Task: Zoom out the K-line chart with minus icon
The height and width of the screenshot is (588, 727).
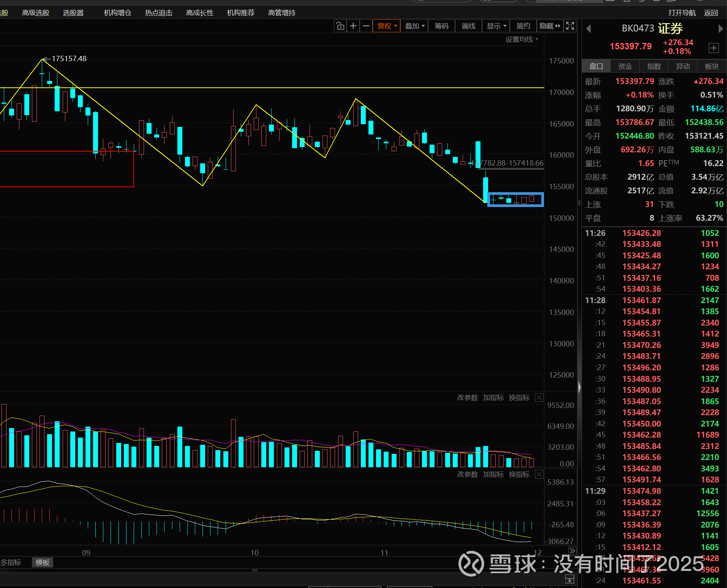Action: (366, 26)
